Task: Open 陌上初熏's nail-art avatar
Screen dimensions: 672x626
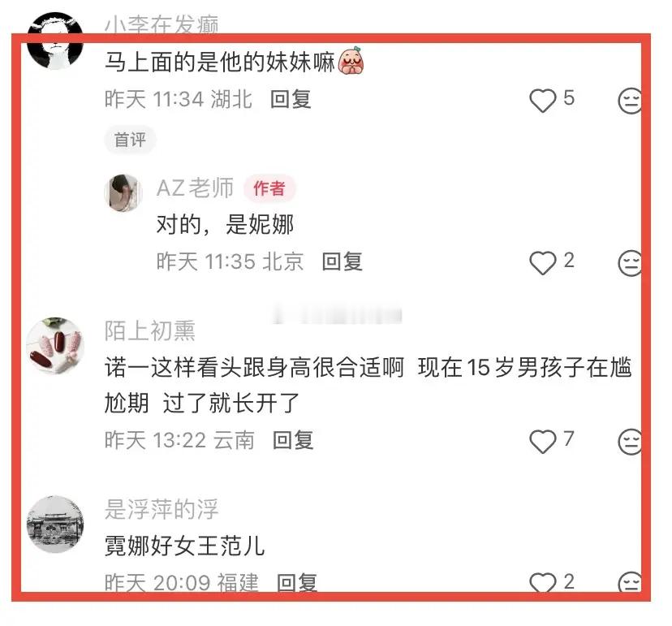Action: click(x=55, y=346)
